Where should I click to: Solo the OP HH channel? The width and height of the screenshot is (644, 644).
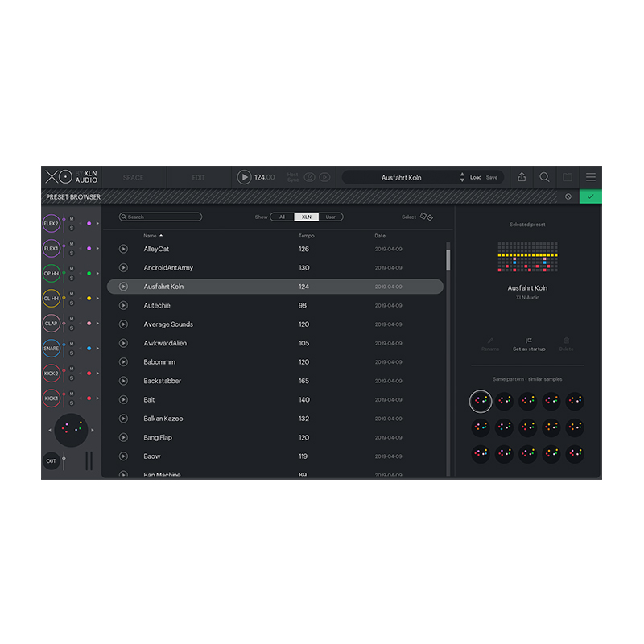[72, 278]
